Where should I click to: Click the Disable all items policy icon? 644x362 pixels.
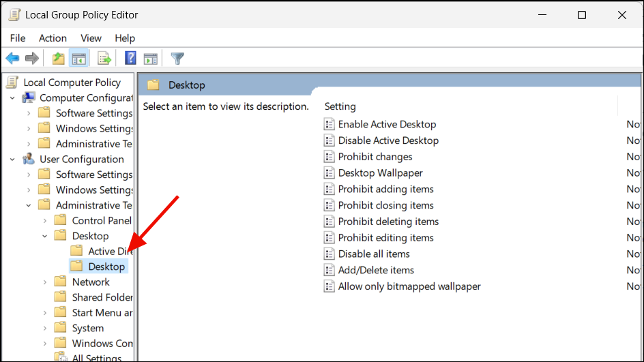pos(329,254)
